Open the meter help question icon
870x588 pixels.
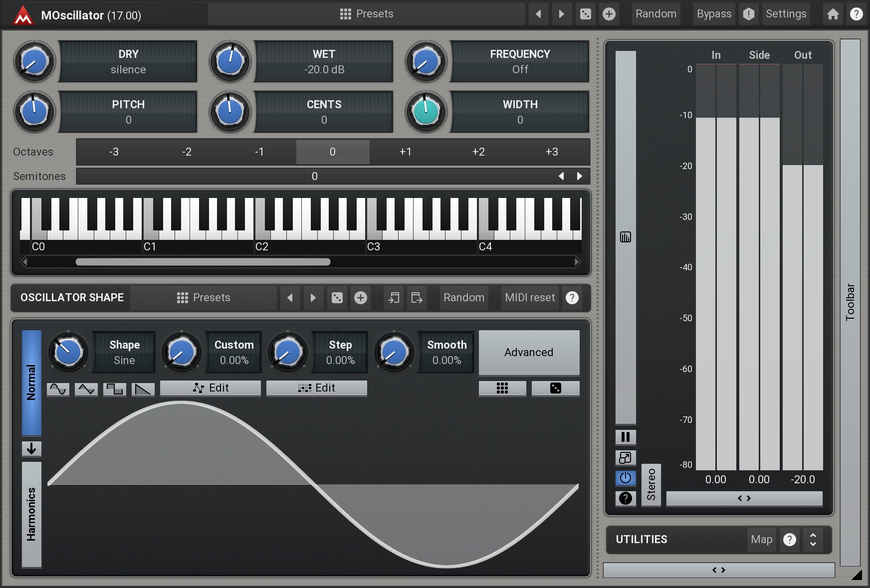pyautogui.click(x=625, y=498)
